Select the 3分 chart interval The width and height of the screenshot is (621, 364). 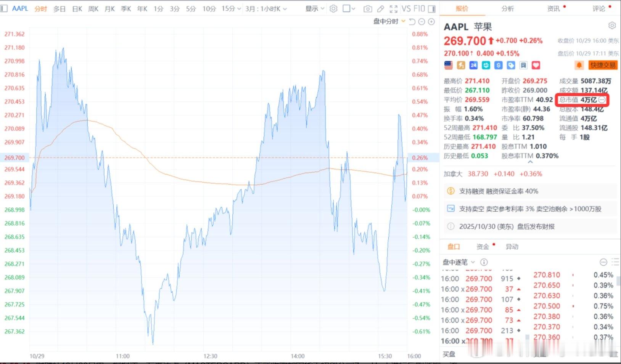click(175, 8)
